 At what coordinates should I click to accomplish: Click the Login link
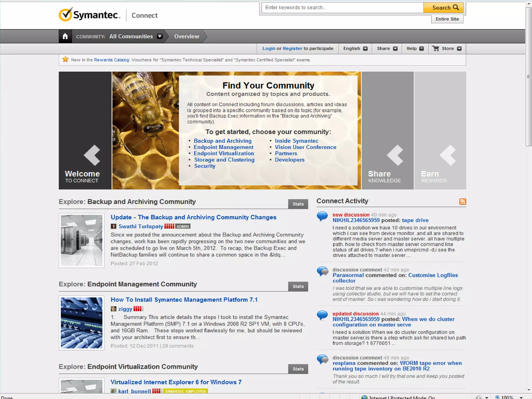click(x=269, y=49)
